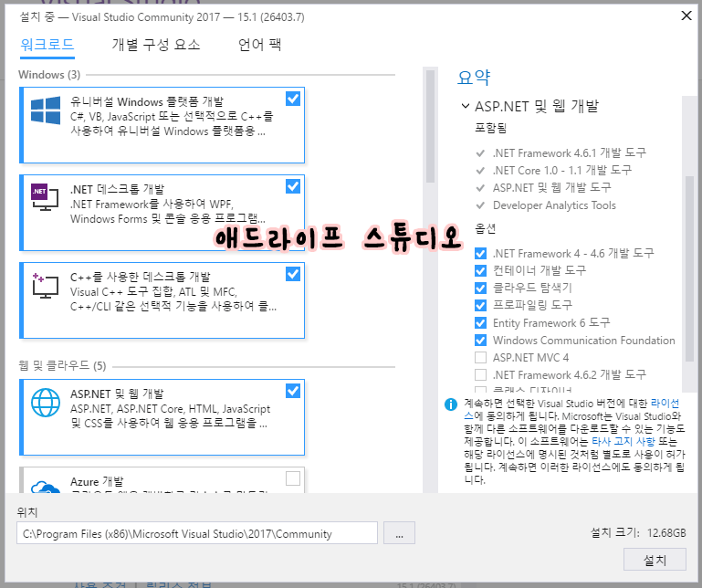Click the '설치 크기: 12.68GB' text

(638, 532)
